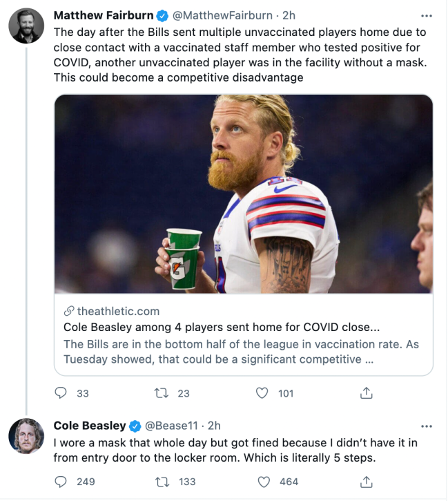Open Cole Beasley's profile avatar
Viewport: 448px width, 501px height.
click(x=26, y=436)
